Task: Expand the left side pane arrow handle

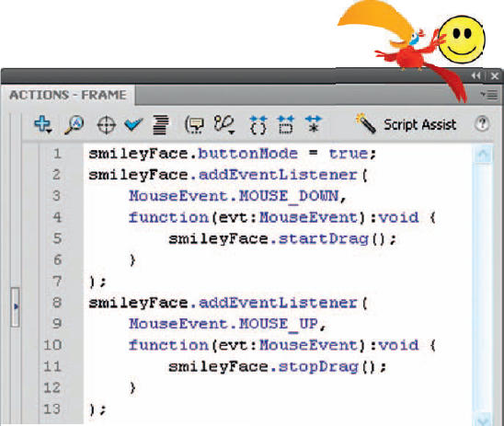Action: tap(16, 307)
